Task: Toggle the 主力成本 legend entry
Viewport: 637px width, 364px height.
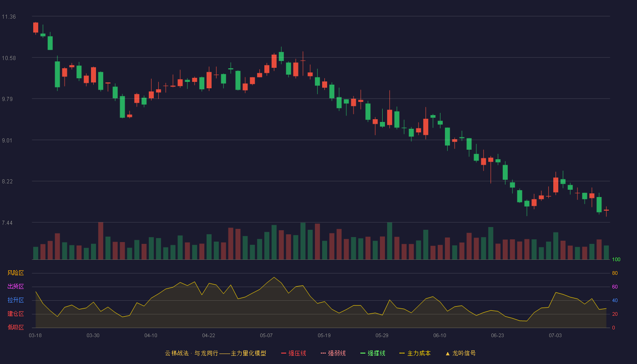Action: (x=415, y=353)
